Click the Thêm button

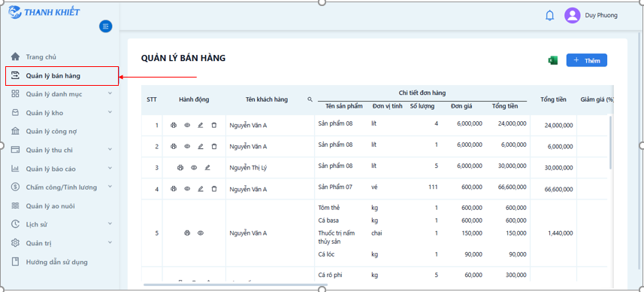click(x=586, y=60)
